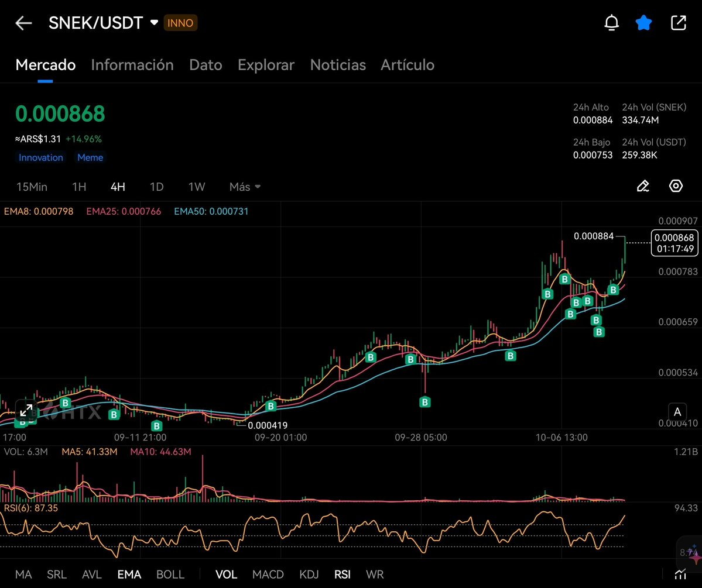Viewport: 702px width, 588px height.
Task: Open the Innovation tag
Action: [41, 157]
